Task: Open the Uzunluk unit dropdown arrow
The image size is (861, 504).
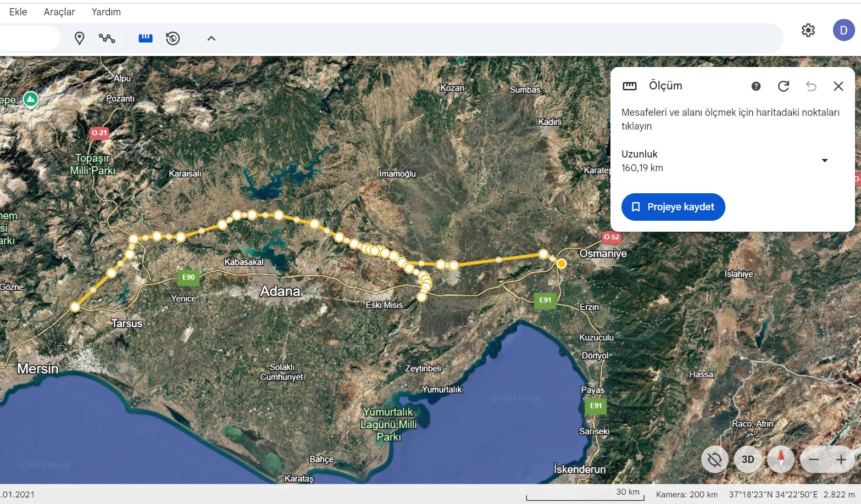Action: (x=824, y=160)
